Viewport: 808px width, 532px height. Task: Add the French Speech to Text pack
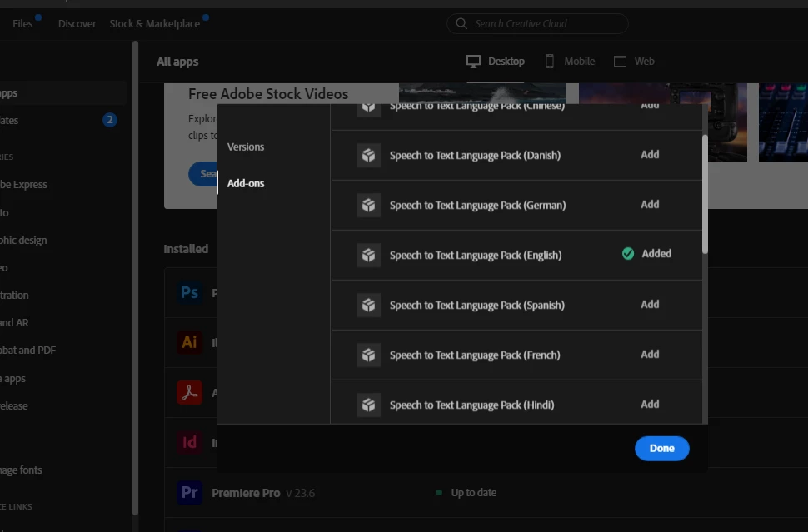(650, 355)
